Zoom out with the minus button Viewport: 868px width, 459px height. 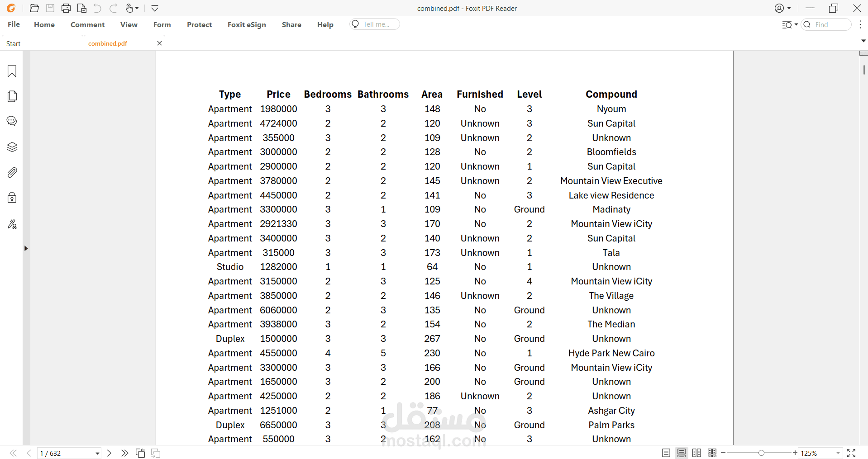point(723,453)
